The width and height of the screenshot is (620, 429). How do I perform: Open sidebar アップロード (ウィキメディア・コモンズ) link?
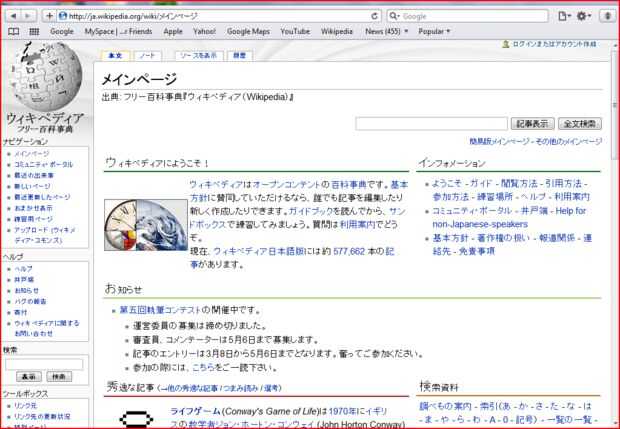[44, 235]
